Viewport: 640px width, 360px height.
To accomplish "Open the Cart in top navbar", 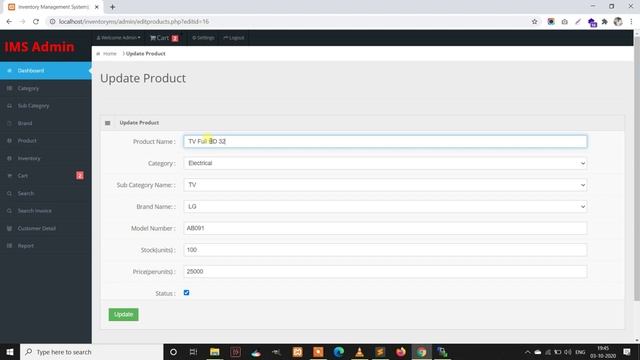I will coord(164,38).
